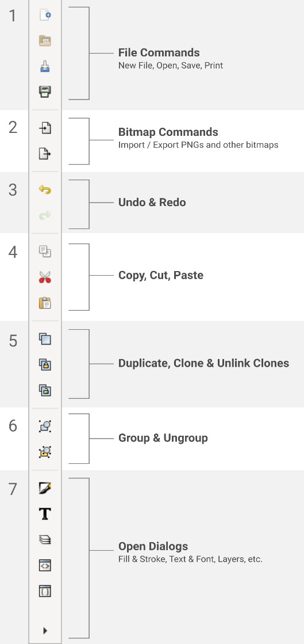Create a clone with the Clone icon
The width and height of the screenshot is (304, 644).
[45, 364]
